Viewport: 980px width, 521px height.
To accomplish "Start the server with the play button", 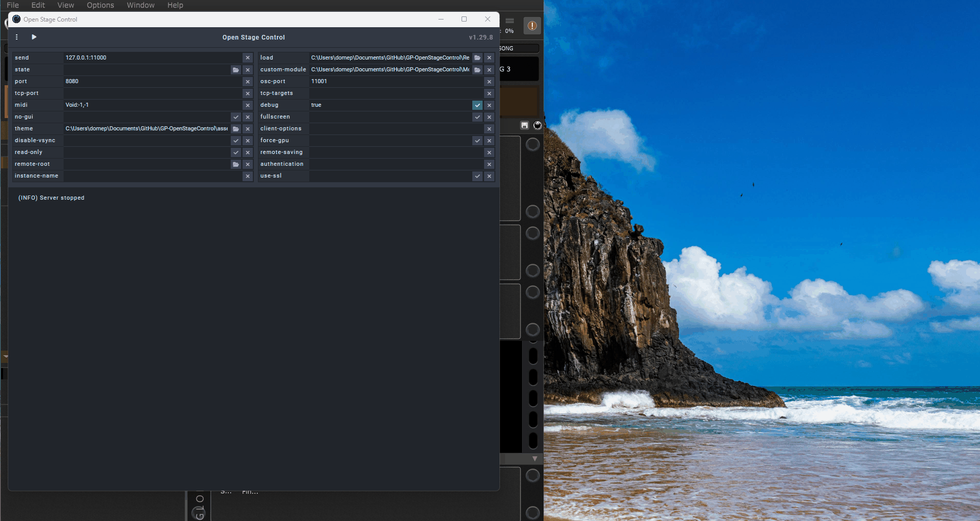I will tap(34, 37).
